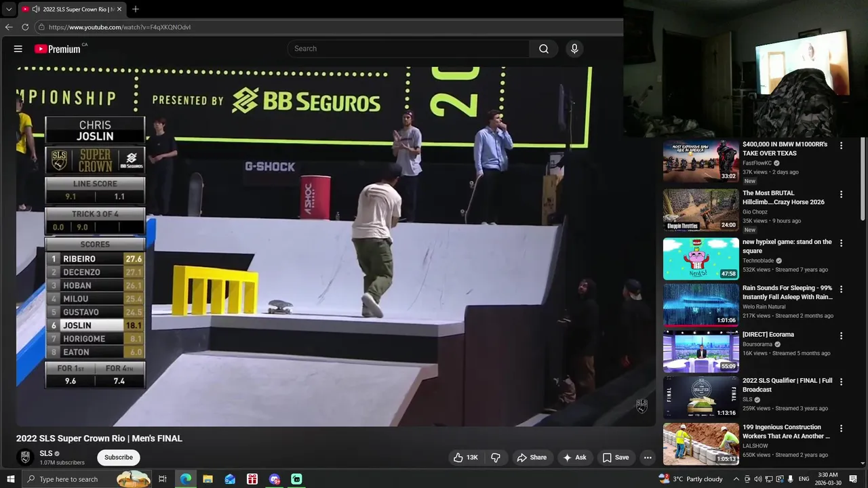868x488 pixels.
Task: Open options menu for the BMW M1000RR video
Action: pos(842,146)
